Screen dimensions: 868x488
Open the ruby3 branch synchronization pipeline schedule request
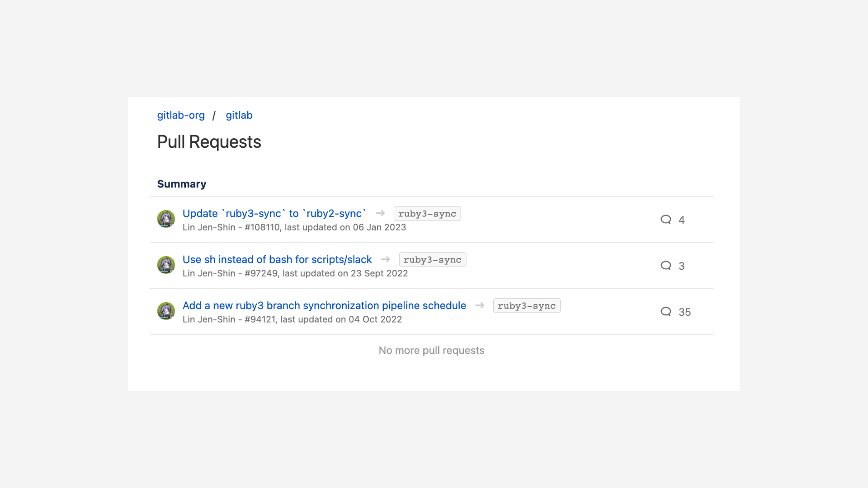[x=324, y=305]
